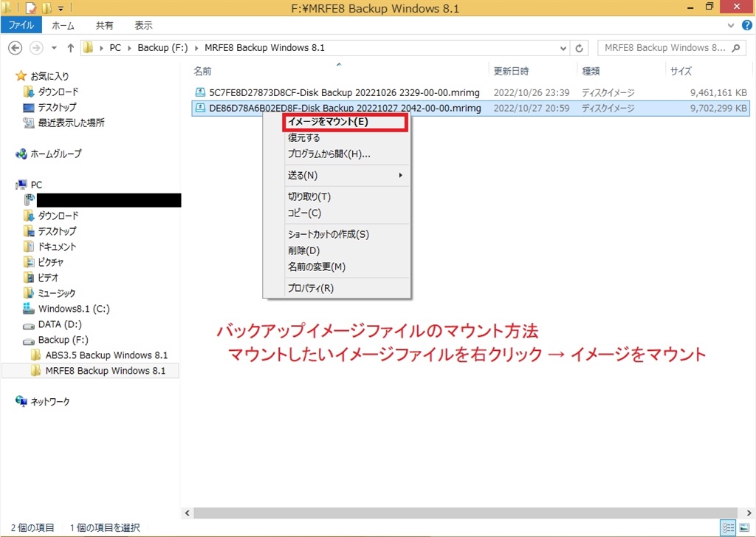
Task: Open 最近表示した場所 in favorites
Action: tap(71, 123)
